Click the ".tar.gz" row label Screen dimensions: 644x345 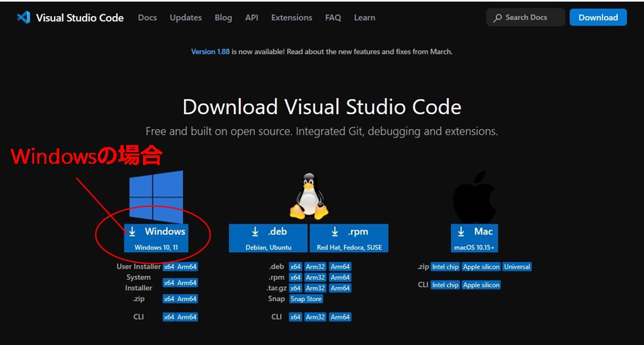point(275,288)
